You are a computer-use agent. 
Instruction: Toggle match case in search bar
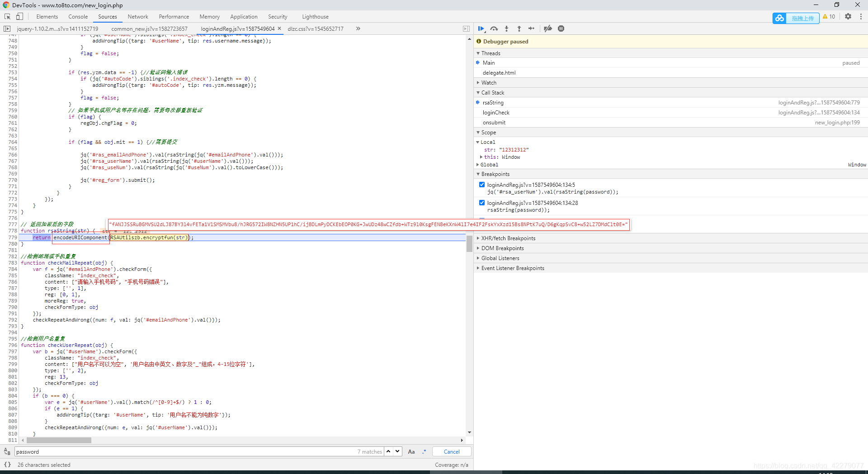[411, 451]
